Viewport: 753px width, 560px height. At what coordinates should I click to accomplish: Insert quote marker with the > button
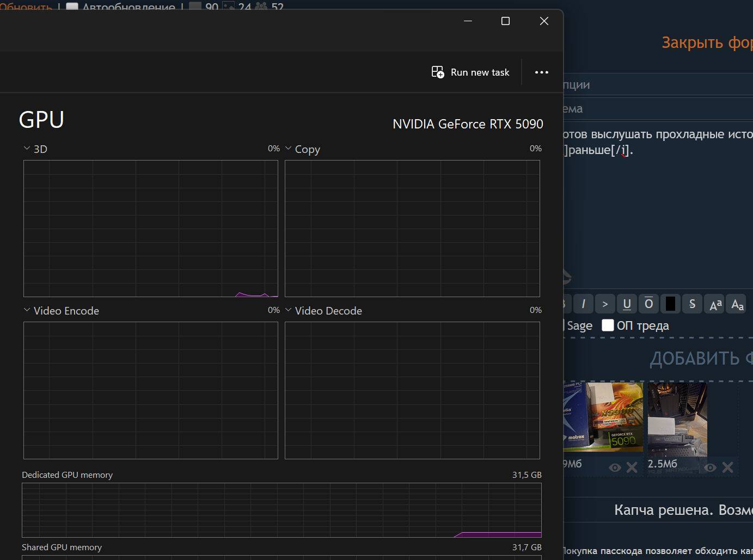click(605, 304)
